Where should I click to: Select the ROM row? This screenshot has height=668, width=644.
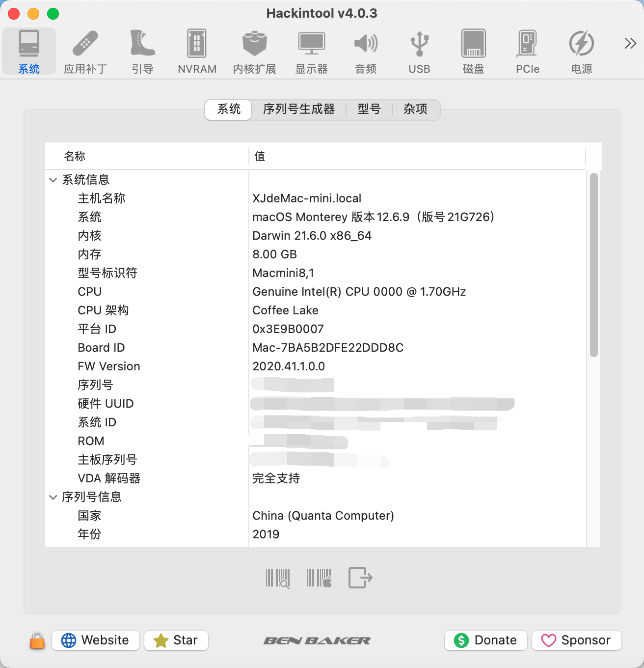click(x=316, y=441)
